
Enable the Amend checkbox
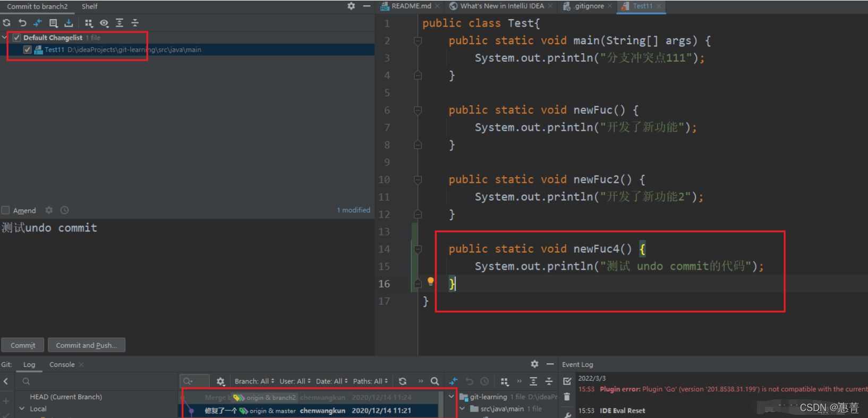[5, 210]
